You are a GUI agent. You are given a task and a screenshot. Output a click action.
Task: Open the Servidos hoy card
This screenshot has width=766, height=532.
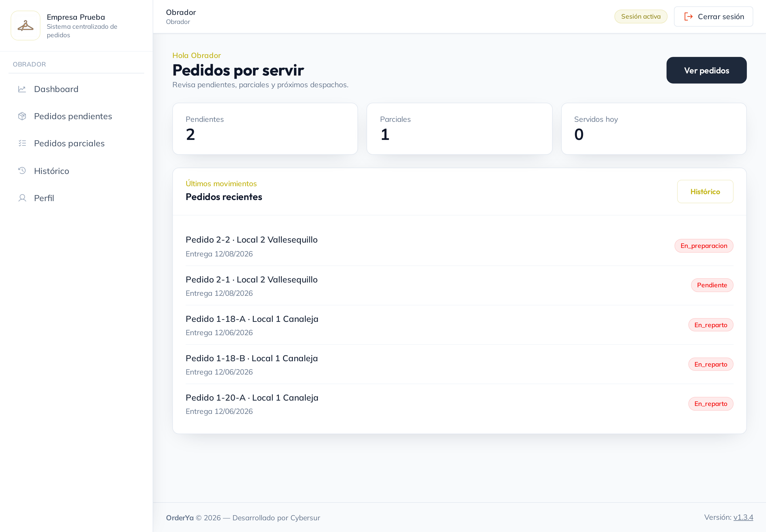654,129
